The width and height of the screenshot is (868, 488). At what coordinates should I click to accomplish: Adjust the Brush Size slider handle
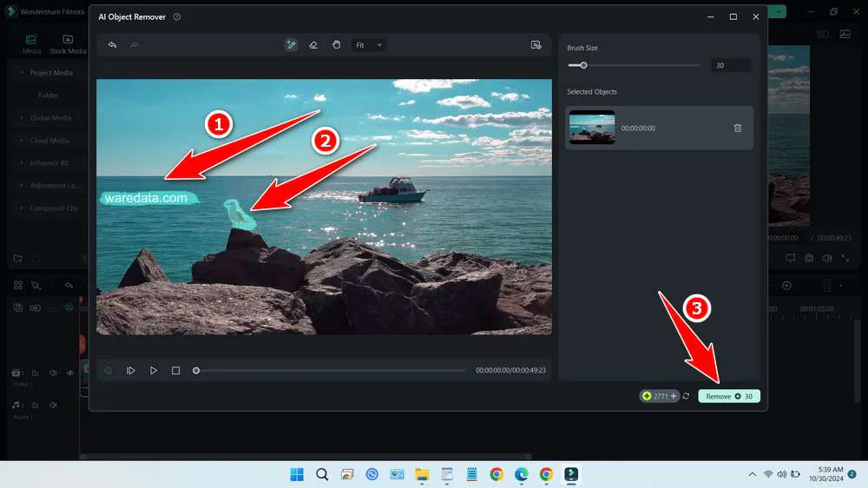pyautogui.click(x=583, y=65)
